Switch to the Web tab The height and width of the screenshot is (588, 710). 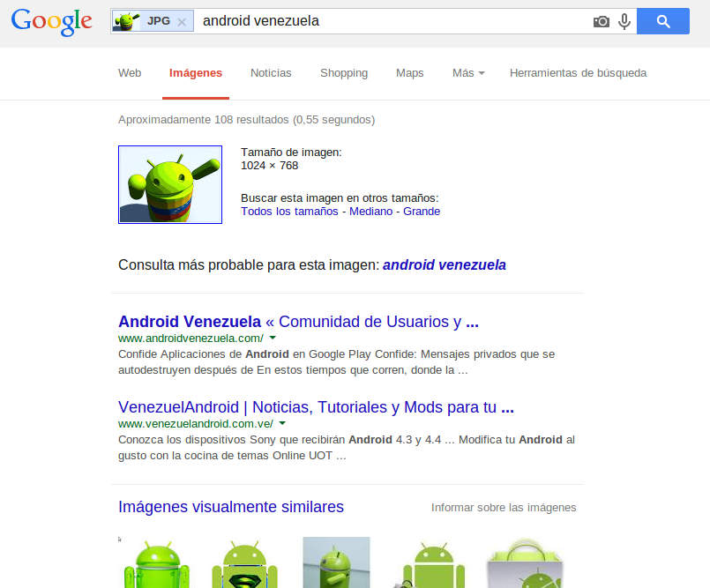coord(130,73)
